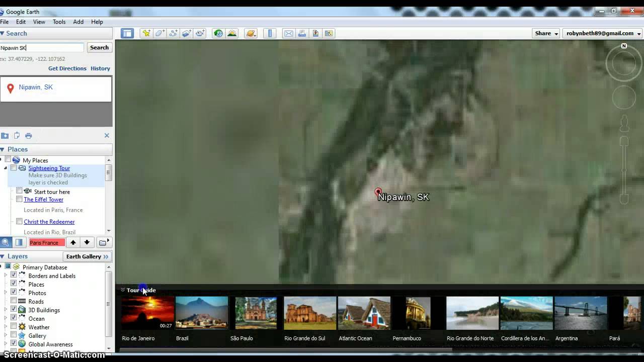
Task: Click the north-up compass look joystick
Action: pyautogui.click(x=624, y=63)
